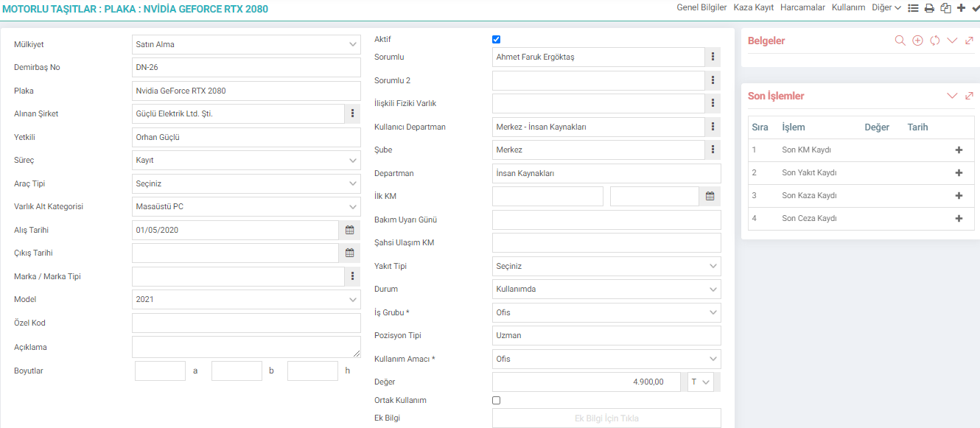Viewport: 980px width, 428px height.
Task: Open the İlk KM calendar picker
Action: click(x=710, y=196)
